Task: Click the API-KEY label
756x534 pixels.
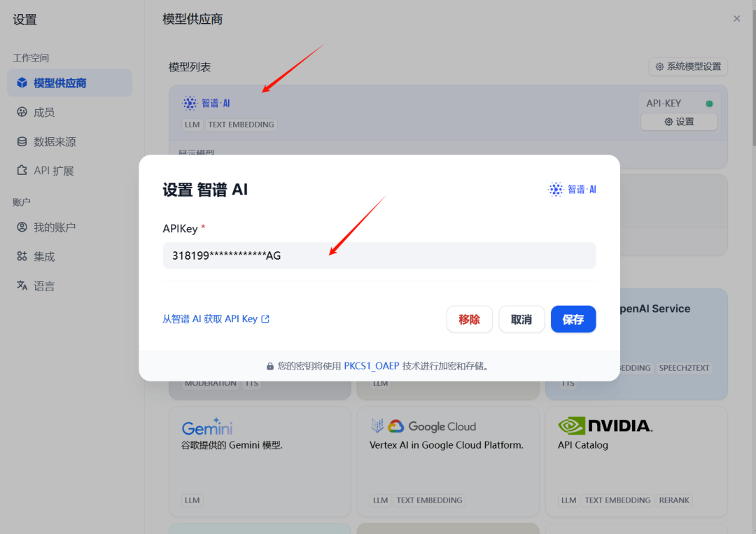Action: click(664, 104)
